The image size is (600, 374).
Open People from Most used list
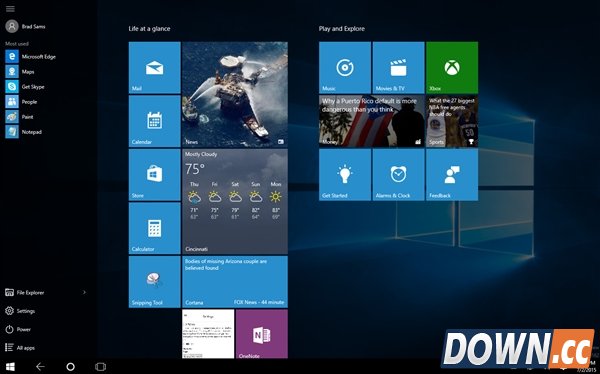pyautogui.click(x=21, y=102)
